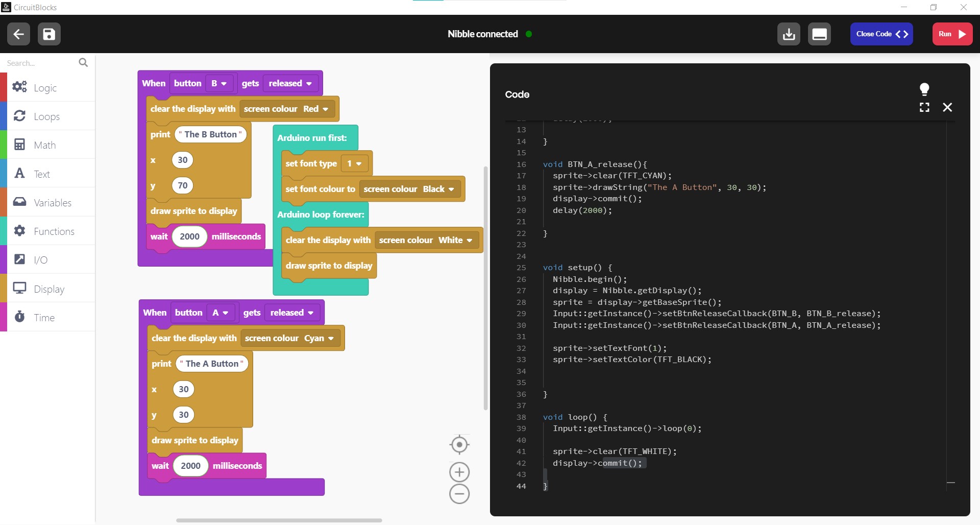Close the Code panel with X
980x525 pixels.
(x=947, y=107)
